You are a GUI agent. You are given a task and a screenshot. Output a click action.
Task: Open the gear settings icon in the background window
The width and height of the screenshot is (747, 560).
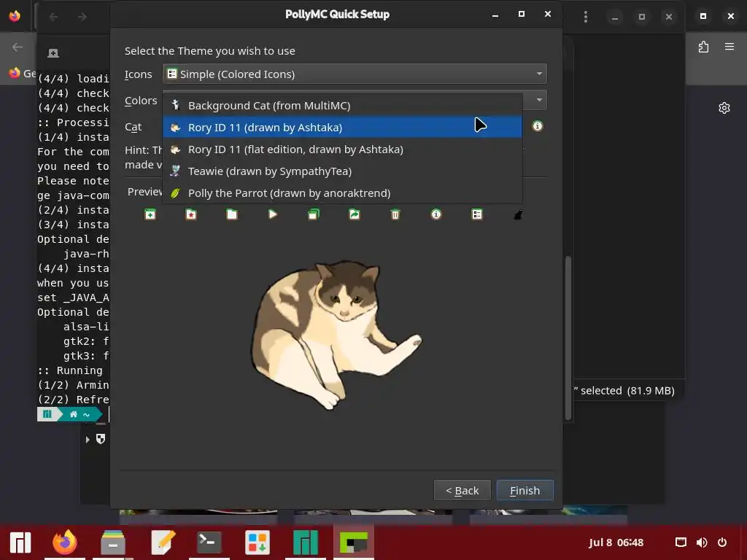[724, 108]
